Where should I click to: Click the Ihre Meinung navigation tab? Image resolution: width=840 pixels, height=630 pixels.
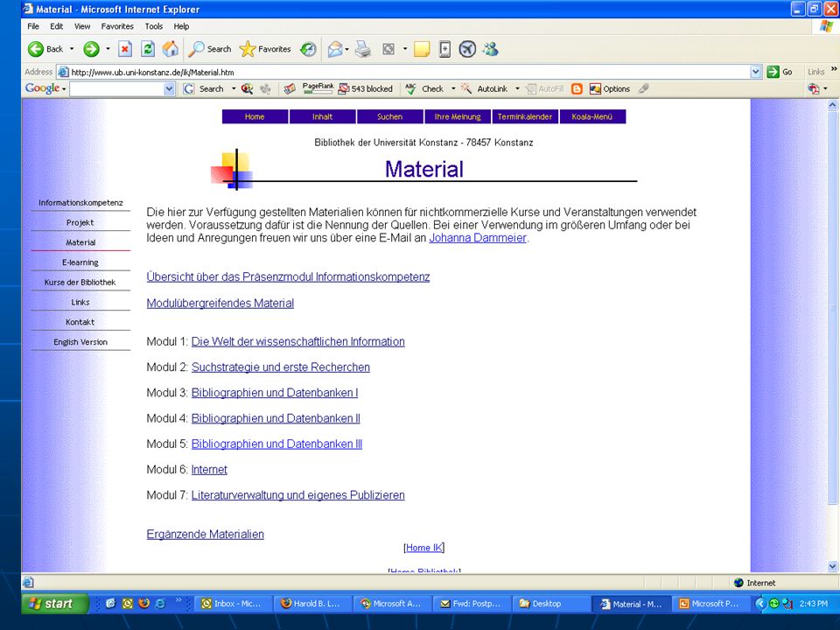pyautogui.click(x=458, y=116)
